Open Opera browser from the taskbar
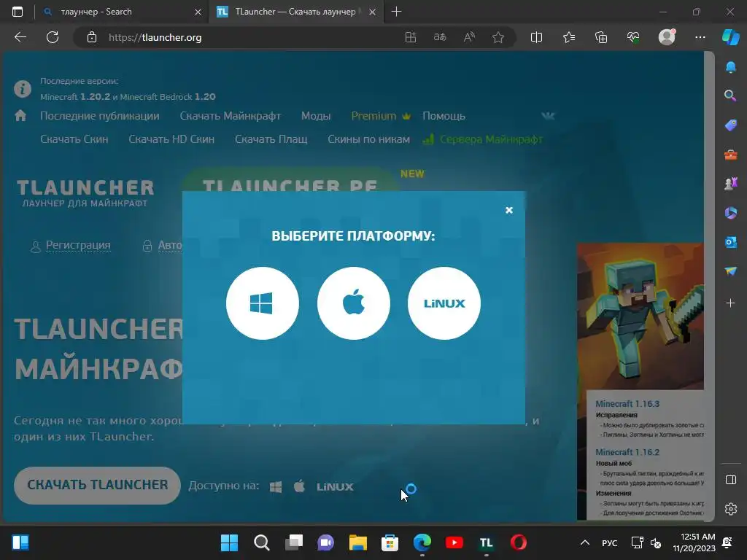Image resolution: width=747 pixels, height=560 pixels. (x=519, y=542)
